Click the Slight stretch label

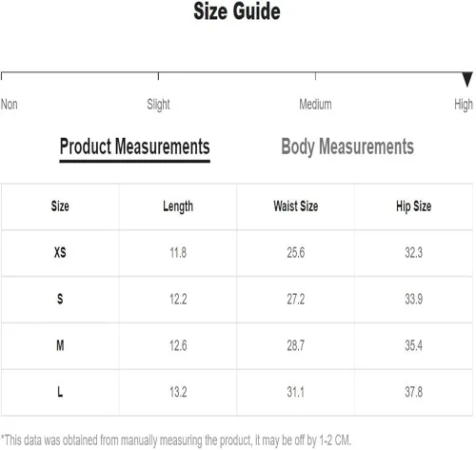pyautogui.click(x=158, y=105)
